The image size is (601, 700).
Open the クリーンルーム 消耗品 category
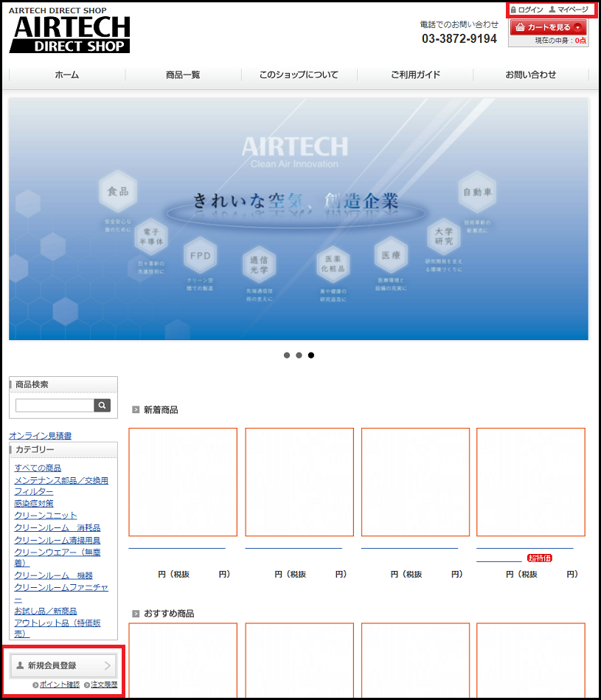point(58,527)
